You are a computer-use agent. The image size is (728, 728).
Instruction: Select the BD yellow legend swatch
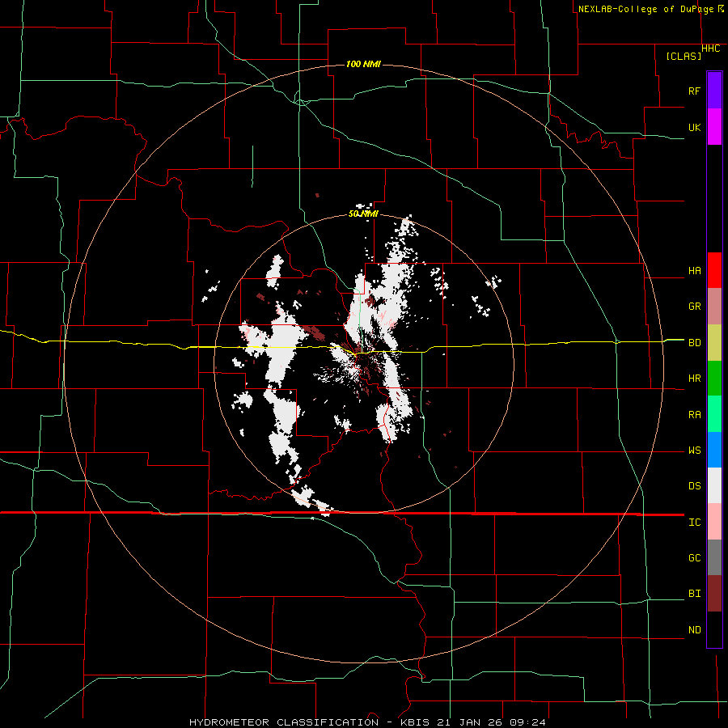click(x=714, y=343)
